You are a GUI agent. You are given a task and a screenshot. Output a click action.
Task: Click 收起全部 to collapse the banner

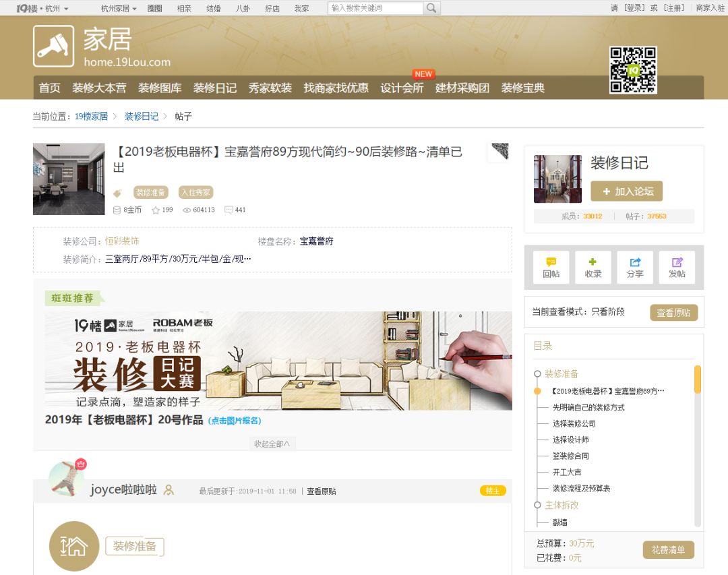pos(272,444)
